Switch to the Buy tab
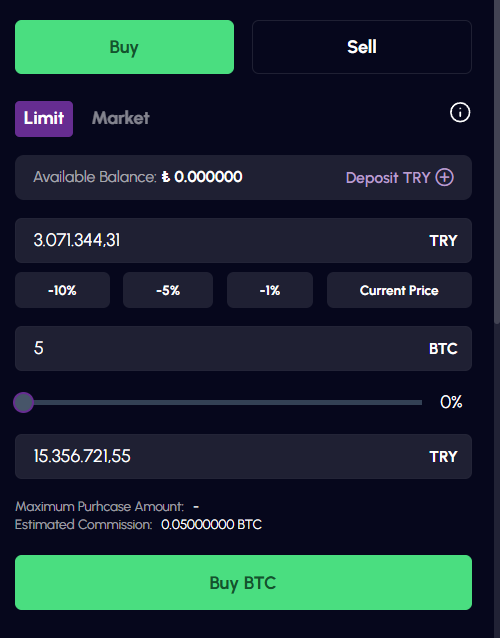The height and width of the screenshot is (638, 500). tap(124, 47)
